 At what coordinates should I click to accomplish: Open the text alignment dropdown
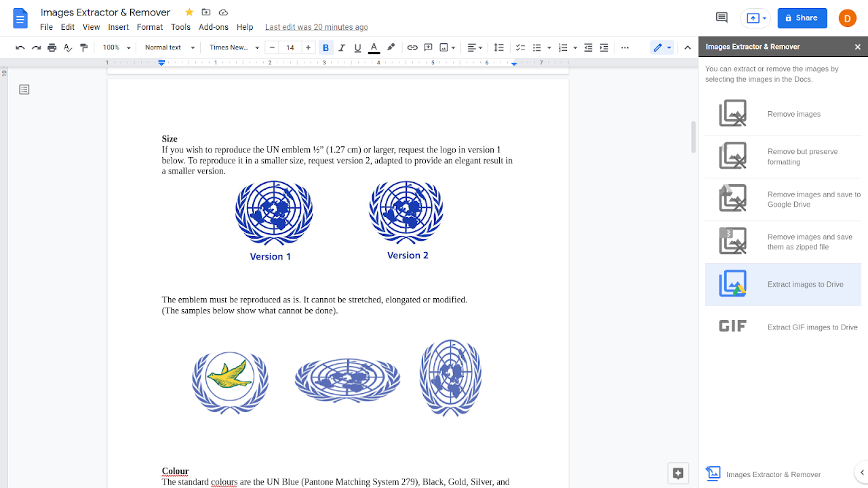tap(475, 47)
